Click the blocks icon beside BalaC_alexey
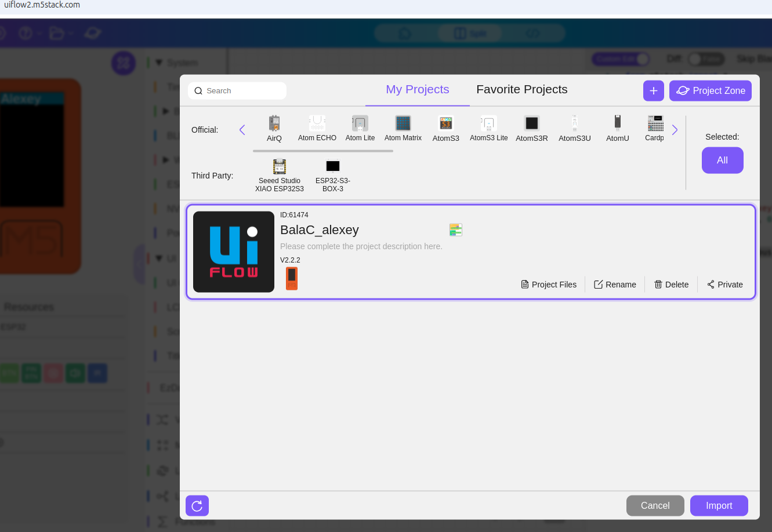 (x=456, y=230)
